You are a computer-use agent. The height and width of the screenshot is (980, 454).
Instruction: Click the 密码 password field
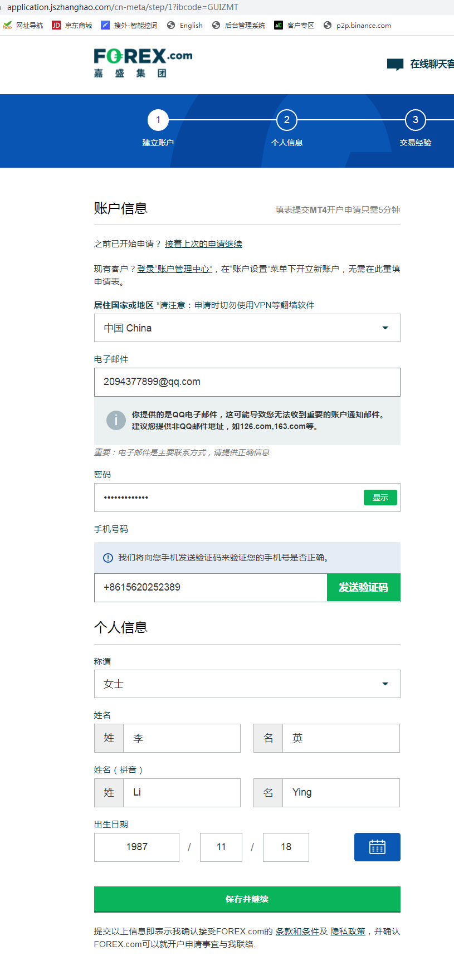coord(228,498)
